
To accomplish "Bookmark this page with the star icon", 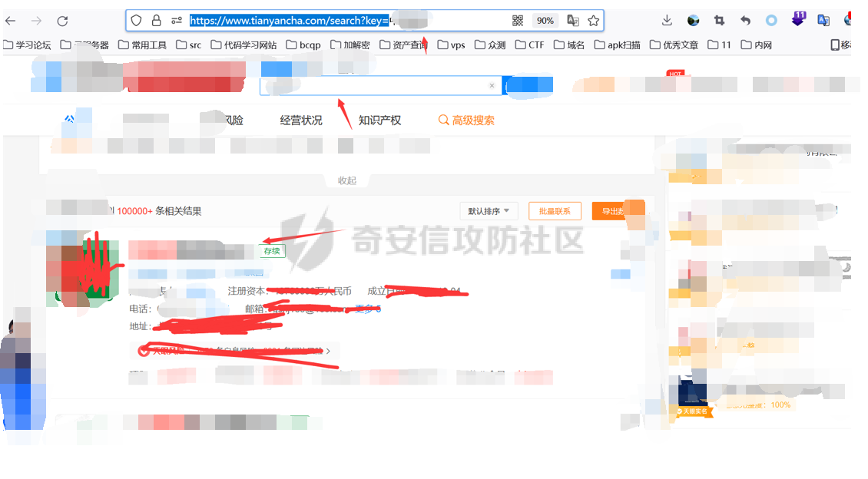I will point(593,21).
